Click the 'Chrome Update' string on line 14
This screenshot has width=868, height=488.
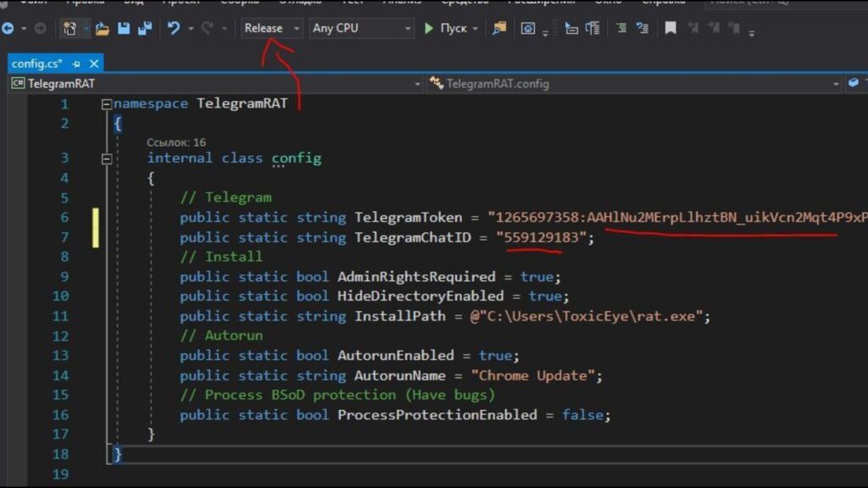coord(533,375)
